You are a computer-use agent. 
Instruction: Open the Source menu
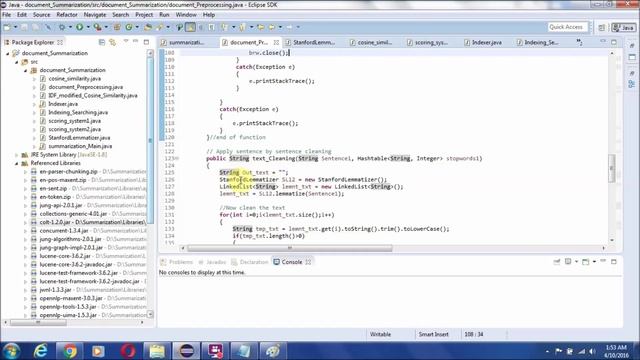42,15
